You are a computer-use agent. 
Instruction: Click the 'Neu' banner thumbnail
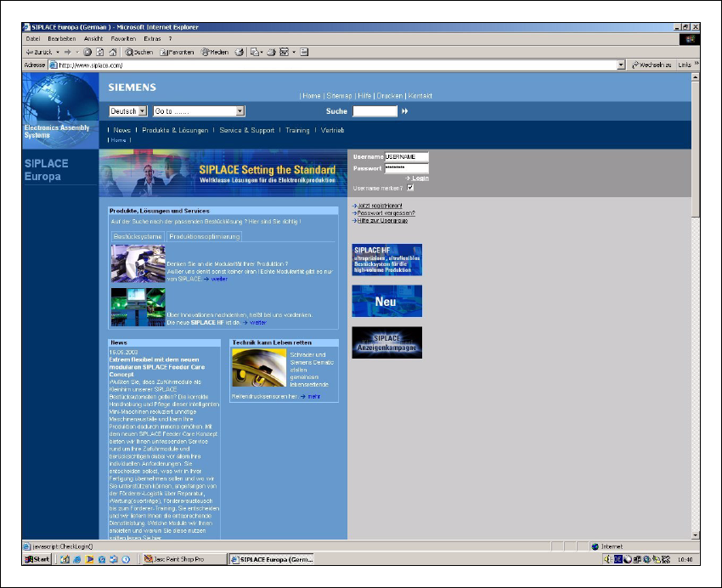(x=386, y=301)
